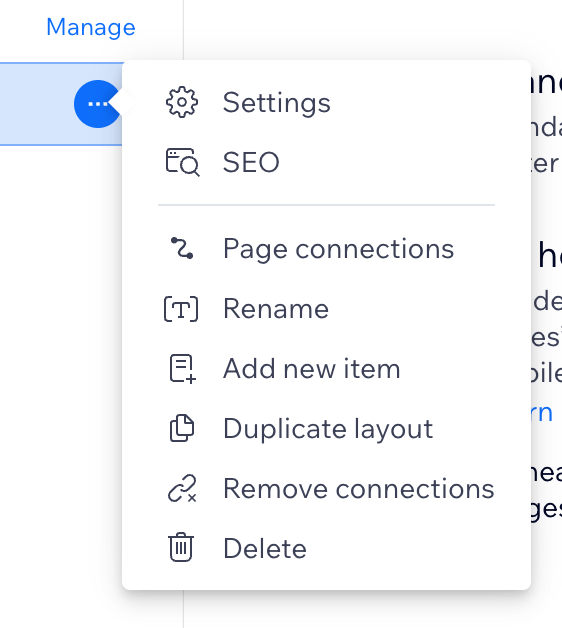
Task: Select the Rename menu entry
Action: tap(326, 309)
